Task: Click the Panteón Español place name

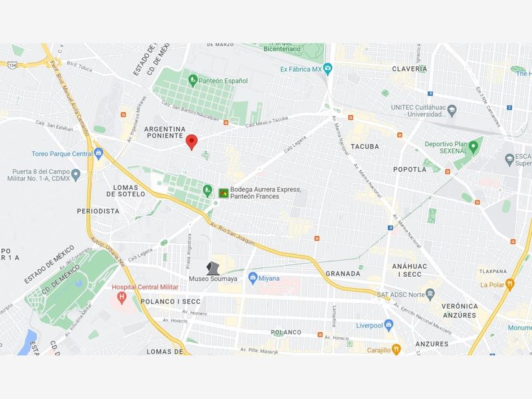Action: pyautogui.click(x=223, y=81)
